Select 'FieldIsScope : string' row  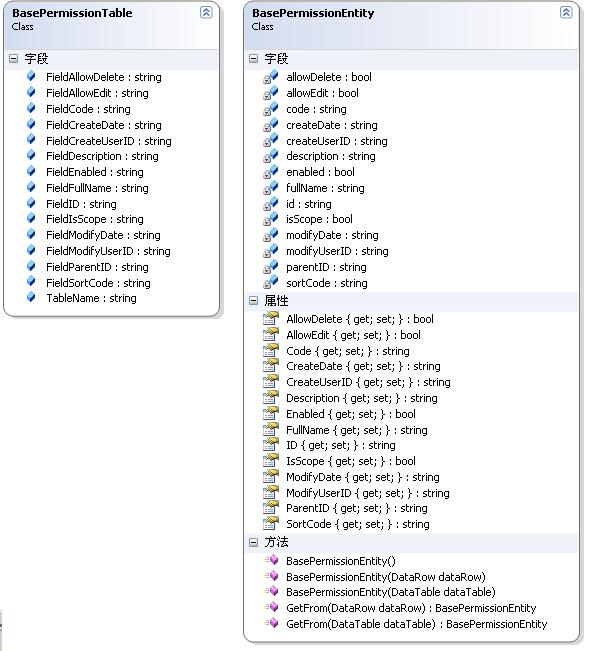[95, 219]
